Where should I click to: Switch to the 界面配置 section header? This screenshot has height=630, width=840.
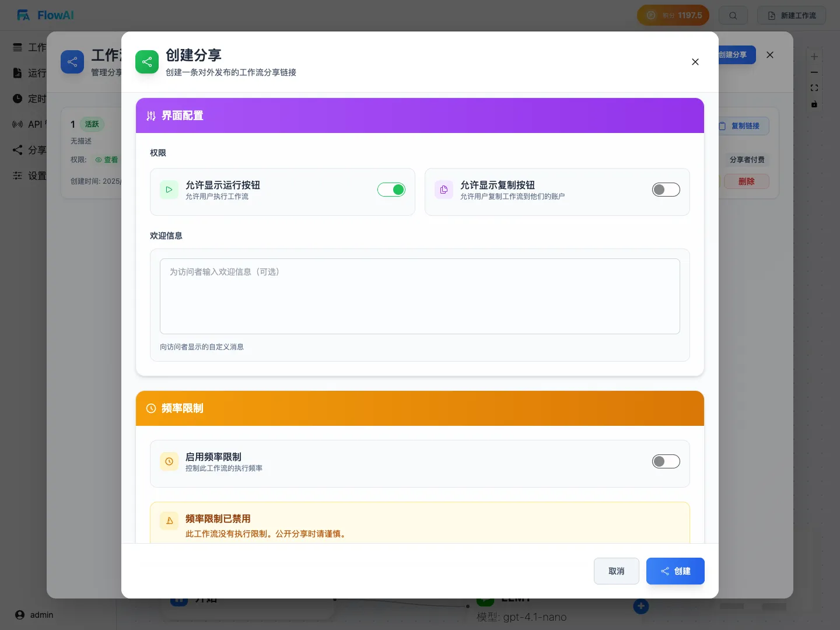coord(183,116)
